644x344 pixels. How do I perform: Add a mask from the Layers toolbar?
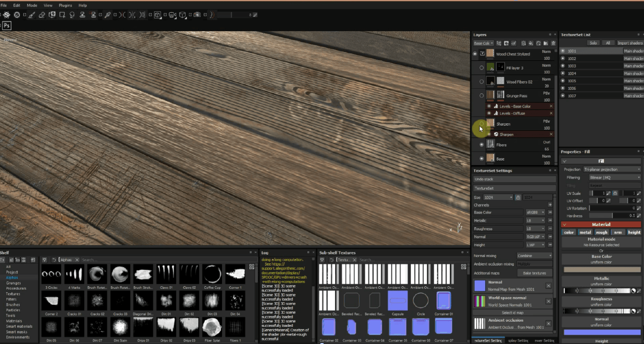click(x=506, y=43)
